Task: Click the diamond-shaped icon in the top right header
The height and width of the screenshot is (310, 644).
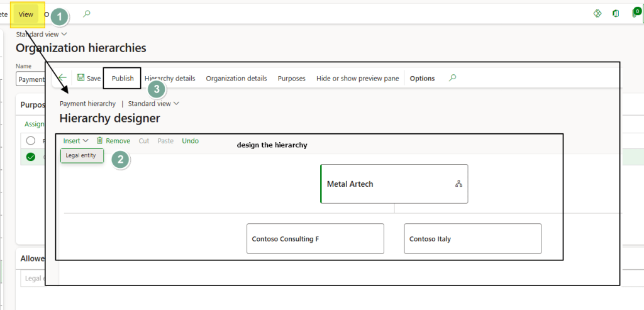Action: coord(597,14)
